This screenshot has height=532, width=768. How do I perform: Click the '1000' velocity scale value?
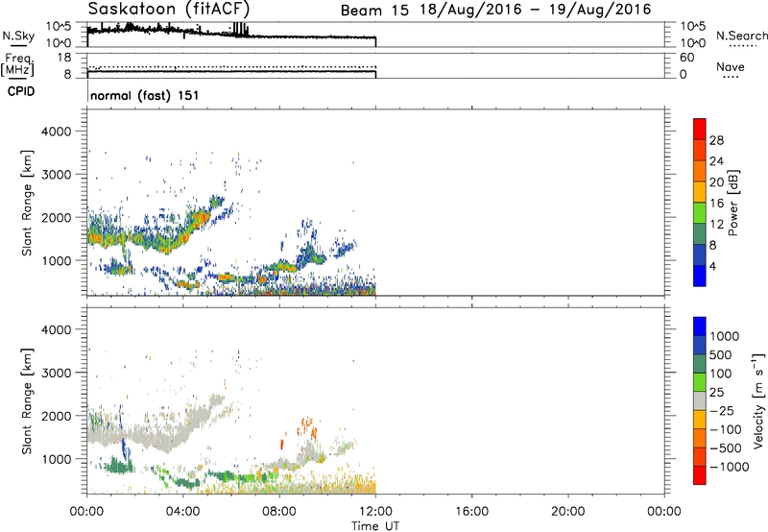(x=724, y=336)
